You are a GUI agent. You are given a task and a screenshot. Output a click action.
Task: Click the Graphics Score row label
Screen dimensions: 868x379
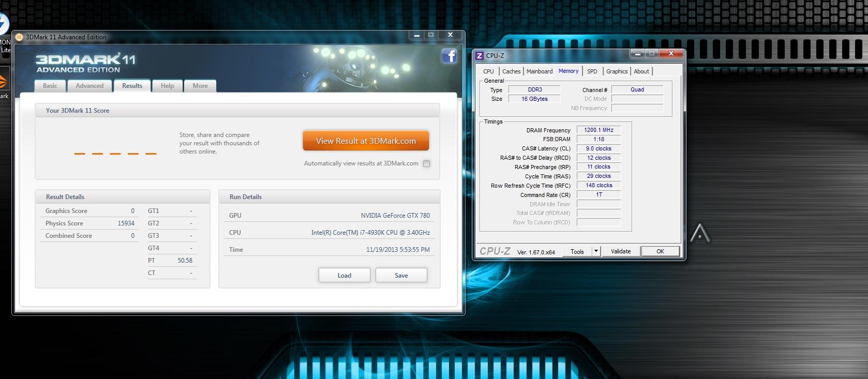[x=66, y=211]
